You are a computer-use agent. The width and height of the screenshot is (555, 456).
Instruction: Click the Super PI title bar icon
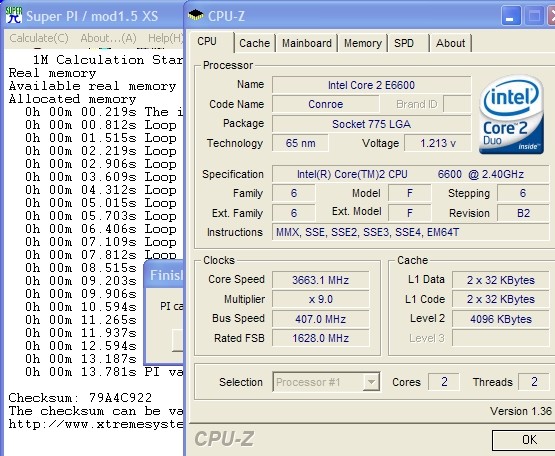[x=14, y=15]
